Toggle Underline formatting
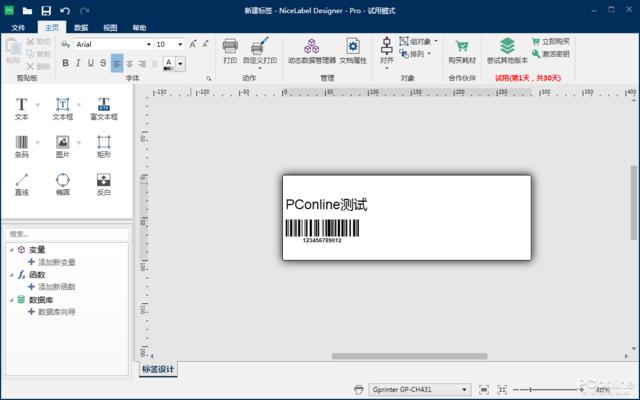 tap(91, 63)
